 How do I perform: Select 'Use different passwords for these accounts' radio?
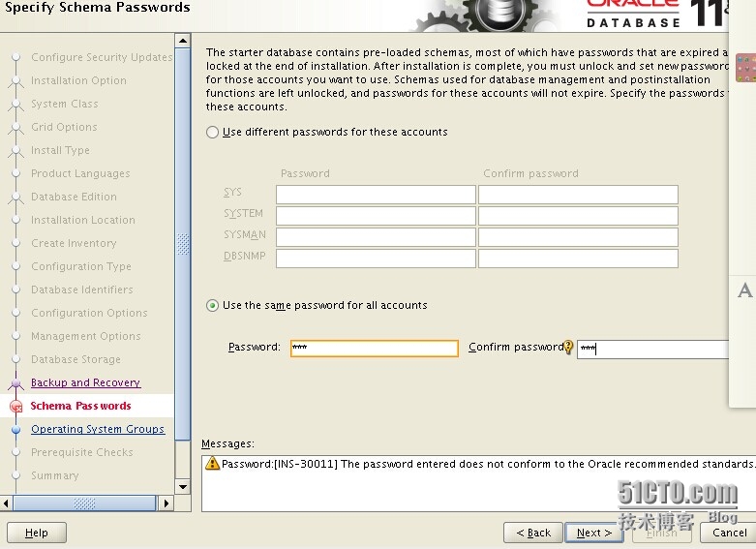[212, 133]
